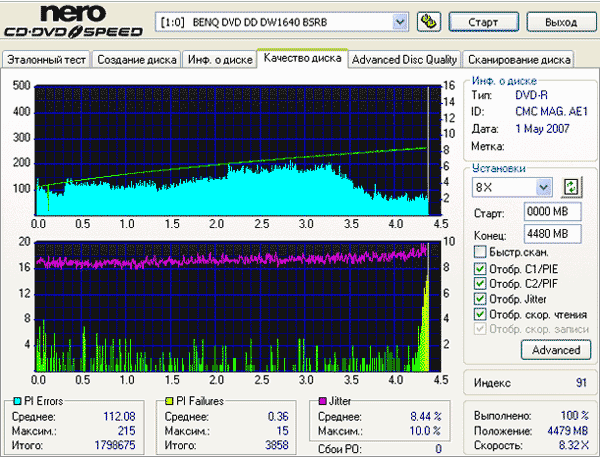Viewport: 600px width, 457px height.
Task: Click the Jitter maximum 10.0 %
Action: click(425, 431)
